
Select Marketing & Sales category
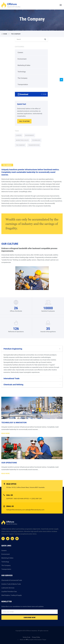click(24, 65)
